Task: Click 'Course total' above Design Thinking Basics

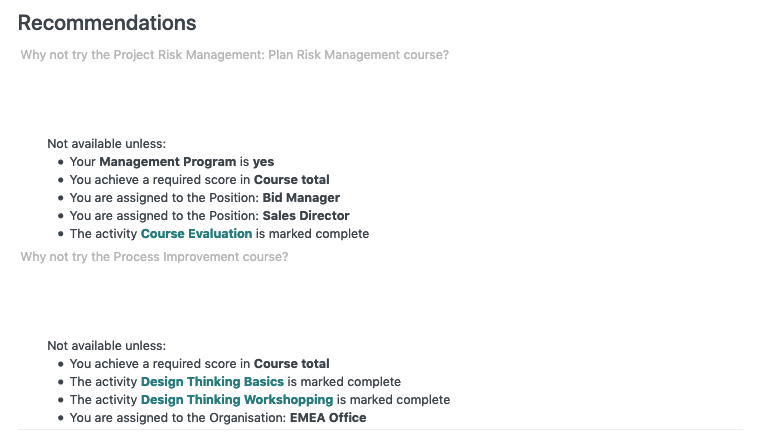Action: coord(291,364)
